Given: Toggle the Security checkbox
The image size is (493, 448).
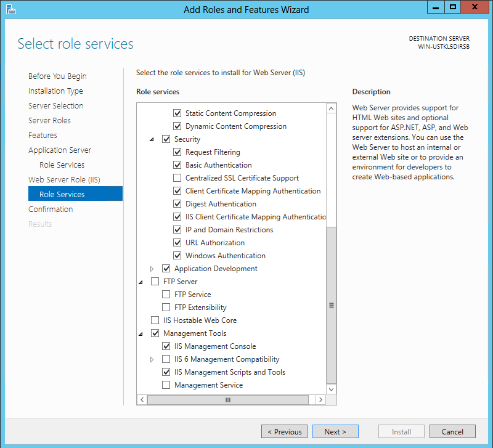Looking at the screenshot, I should pos(166,139).
